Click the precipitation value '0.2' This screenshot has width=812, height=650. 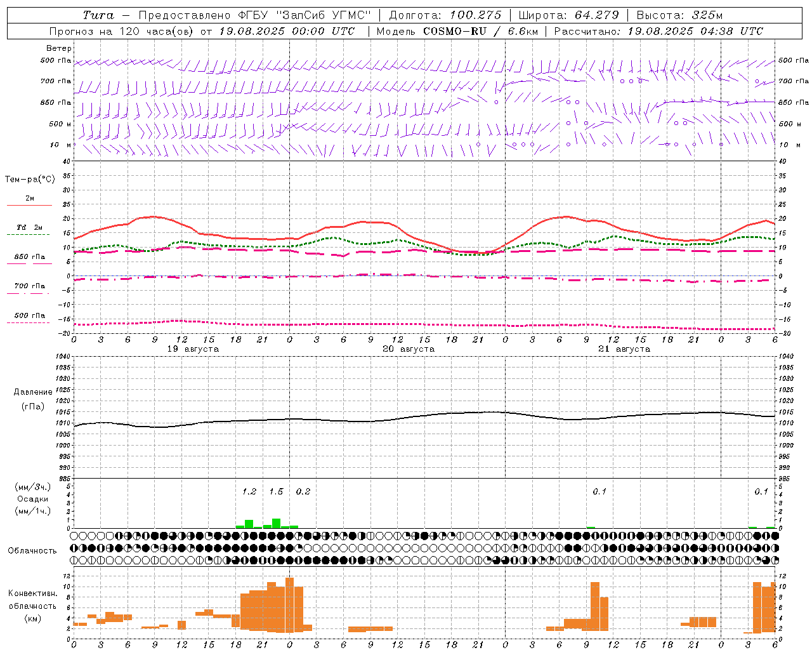tap(303, 492)
